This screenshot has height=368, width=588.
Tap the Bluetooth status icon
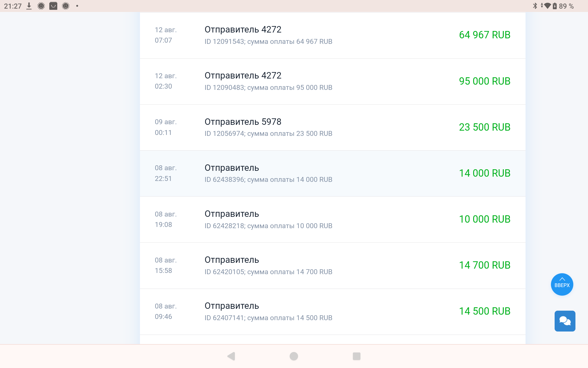535,6
